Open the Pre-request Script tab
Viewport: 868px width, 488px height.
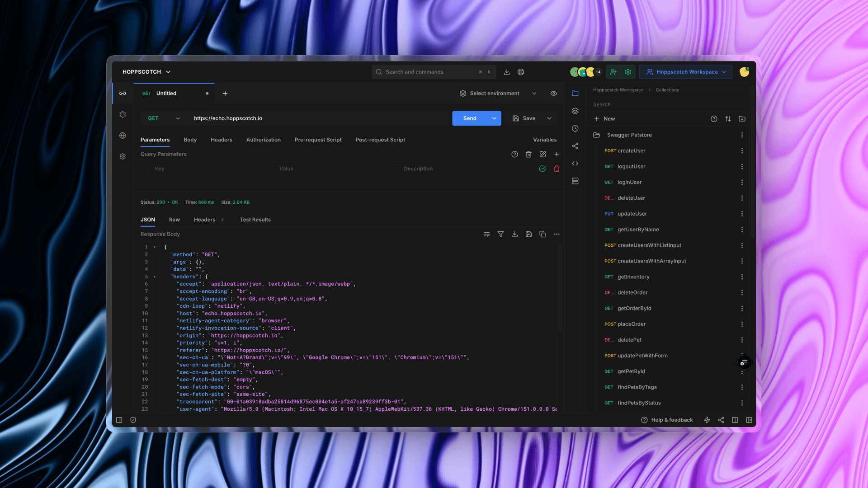[318, 140]
